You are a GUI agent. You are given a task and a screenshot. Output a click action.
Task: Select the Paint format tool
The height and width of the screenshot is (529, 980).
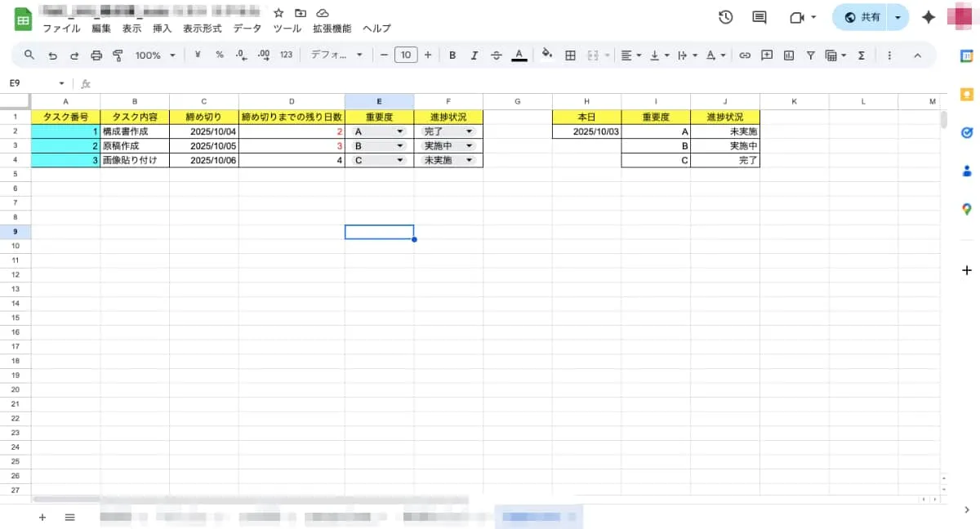coord(118,55)
